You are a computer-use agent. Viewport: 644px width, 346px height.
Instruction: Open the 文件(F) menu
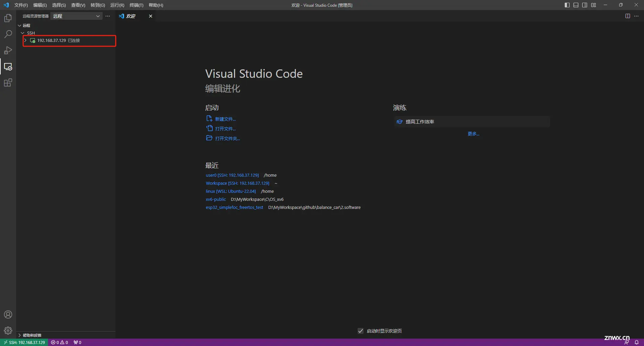coord(21,5)
